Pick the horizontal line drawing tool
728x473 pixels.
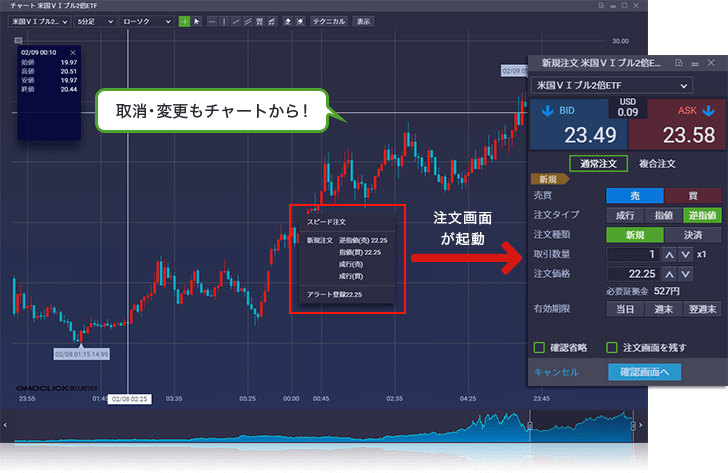[x=212, y=21]
